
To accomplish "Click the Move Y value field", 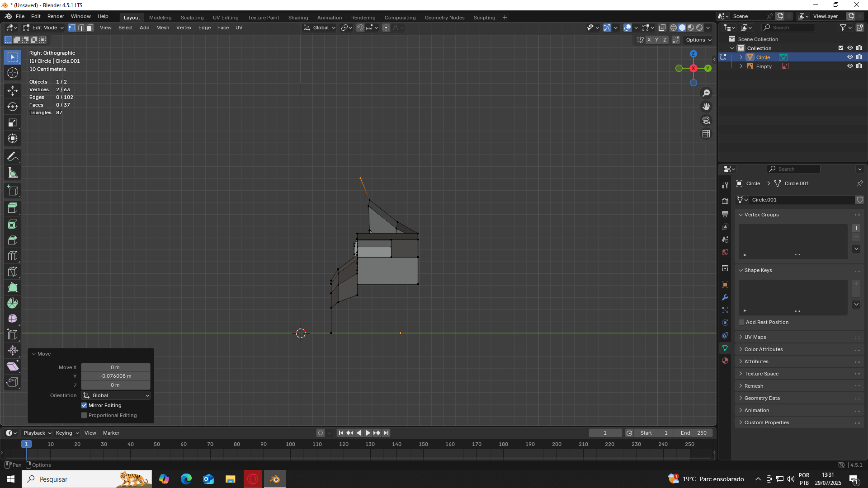I will coord(116,376).
